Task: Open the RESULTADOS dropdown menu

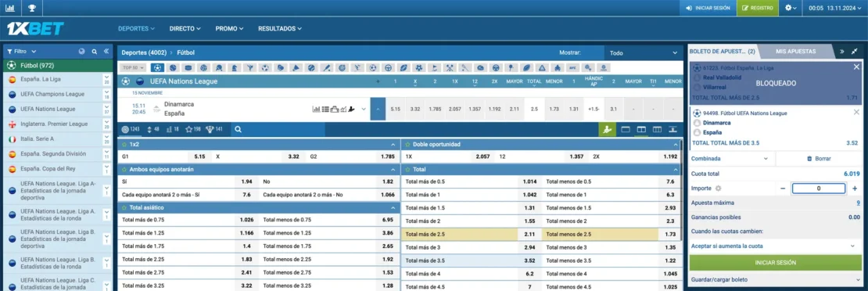Action: tap(279, 28)
